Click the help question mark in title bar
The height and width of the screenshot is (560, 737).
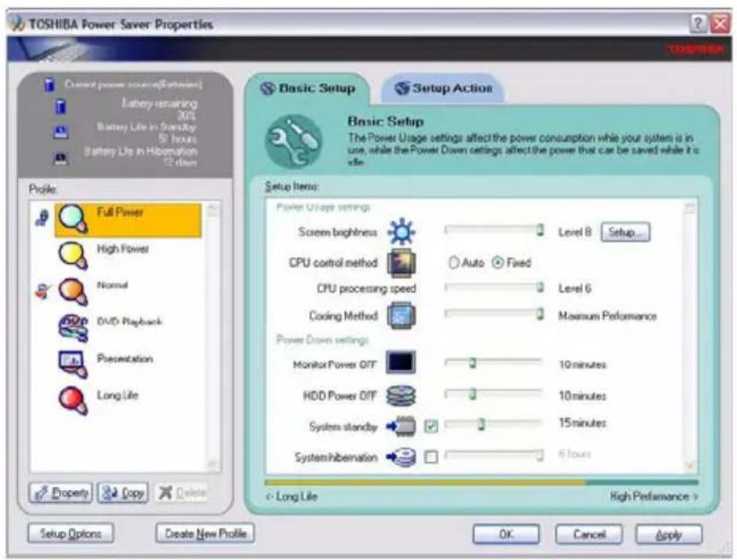[x=698, y=23]
